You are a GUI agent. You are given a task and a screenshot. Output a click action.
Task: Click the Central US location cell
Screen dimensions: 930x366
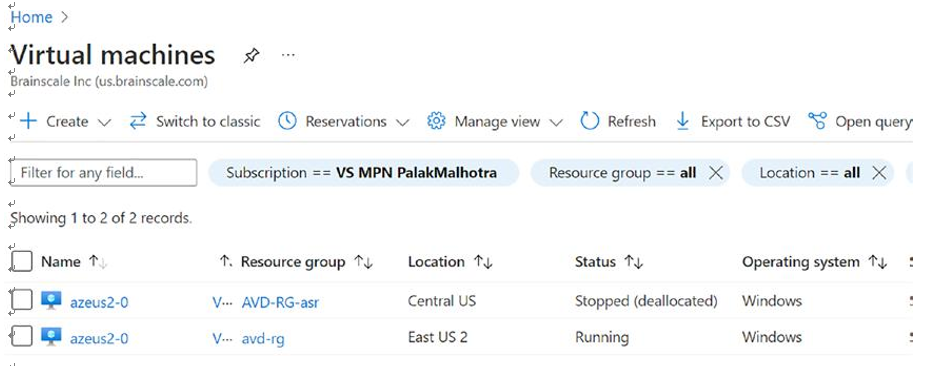point(442,301)
